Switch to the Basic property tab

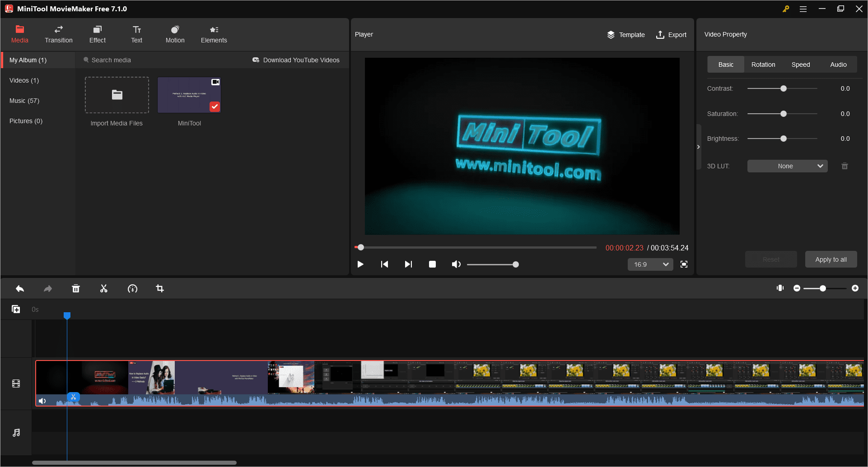(x=726, y=65)
